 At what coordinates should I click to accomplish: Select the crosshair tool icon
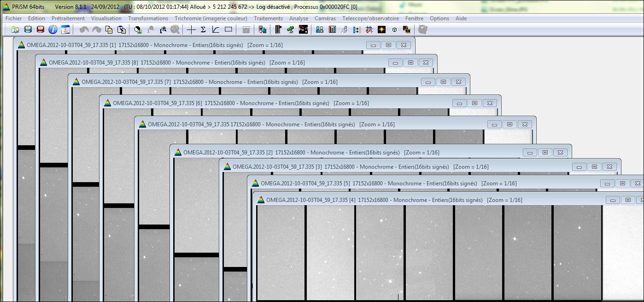[191, 30]
